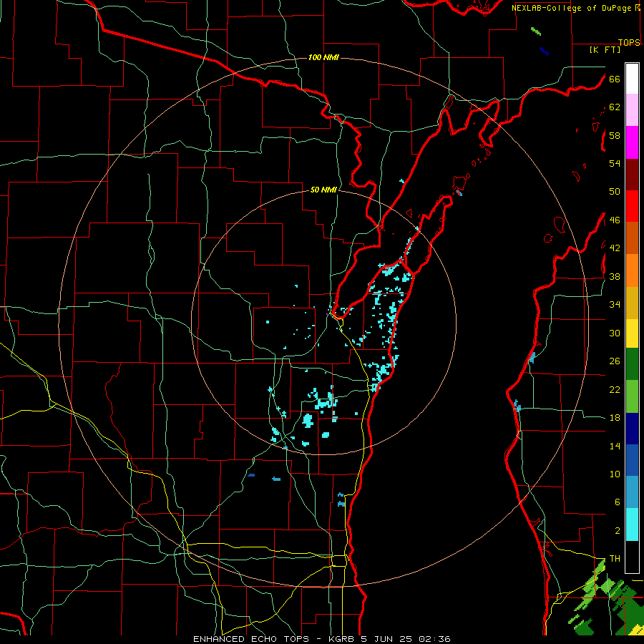This screenshot has width=644, height=644.
Task: Select the light blue legend swatch
Action: (x=632, y=492)
